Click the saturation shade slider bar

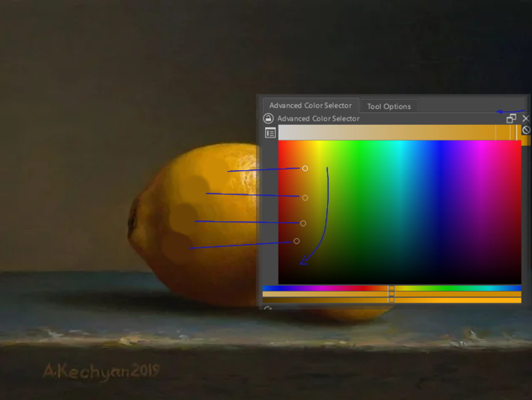[x=392, y=294]
